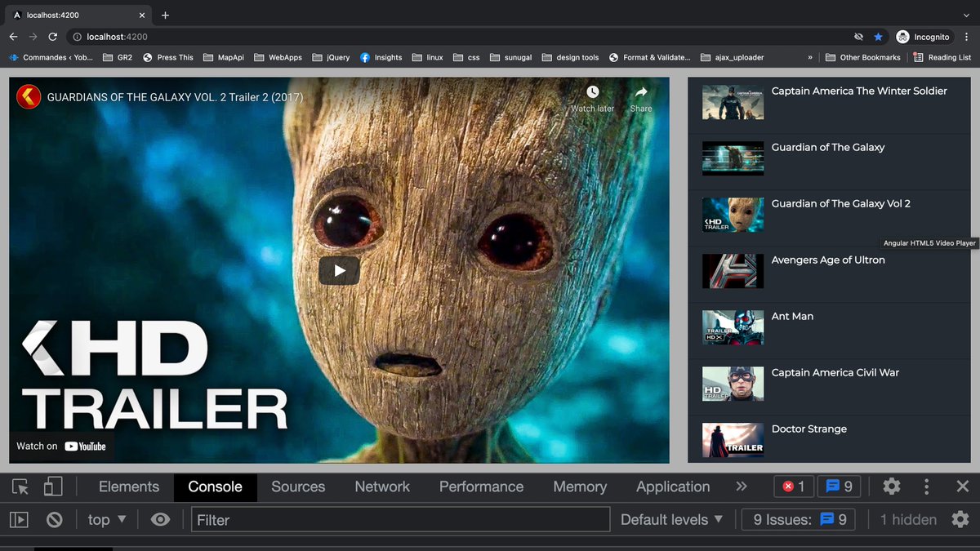Close the localhost:4200 tab

click(x=141, y=15)
